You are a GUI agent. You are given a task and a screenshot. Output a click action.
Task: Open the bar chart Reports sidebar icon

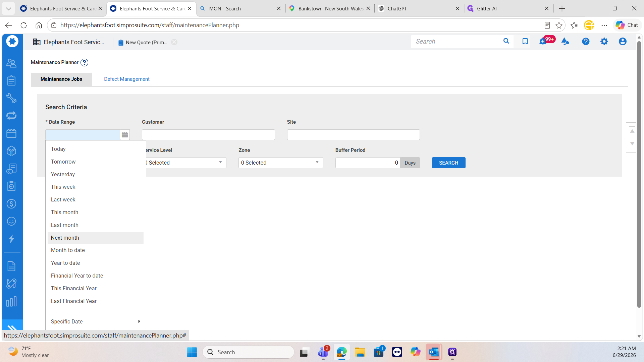click(11, 301)
